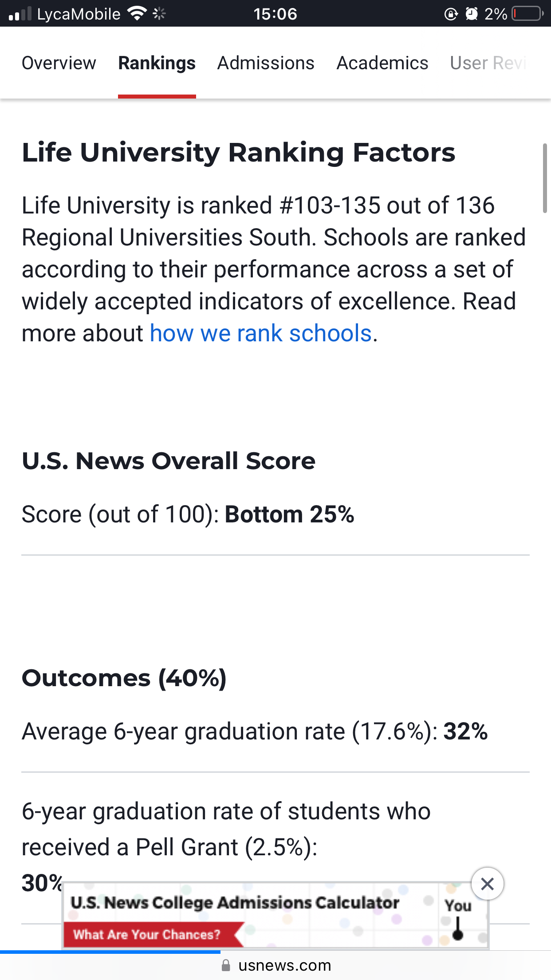Tap the cellular signal bars icon
The width and height of the screenshot is (551, 980).
[x=20, y=14]
